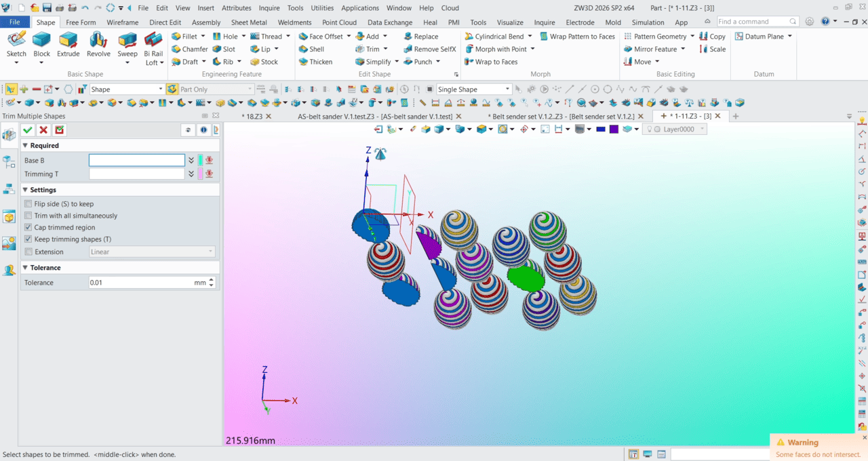Screen dimensions: 868x461
Task: Check Trim with all simultaneously
Action: (28, 216)
